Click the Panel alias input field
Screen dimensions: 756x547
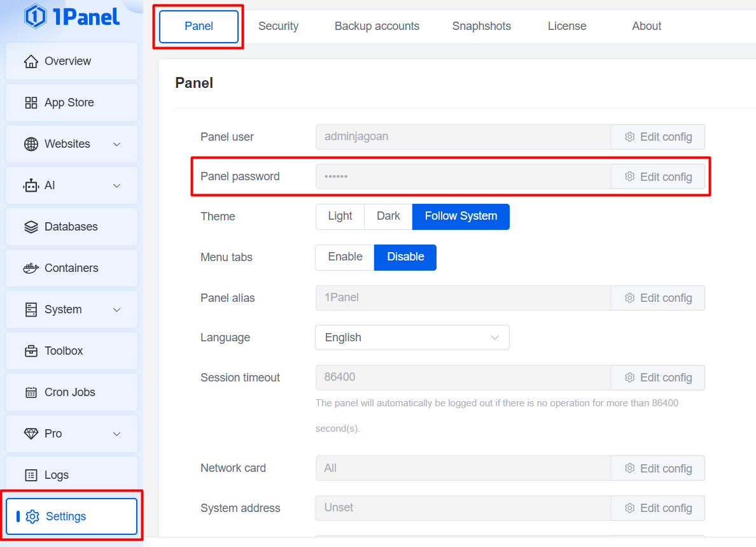[463, 298]
